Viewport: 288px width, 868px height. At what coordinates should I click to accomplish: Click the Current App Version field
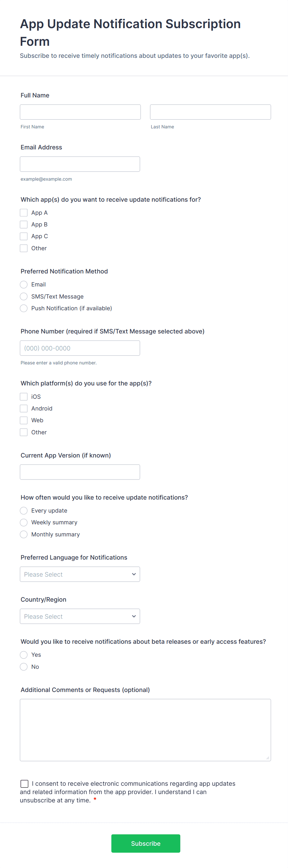click(x=80, y=472)
